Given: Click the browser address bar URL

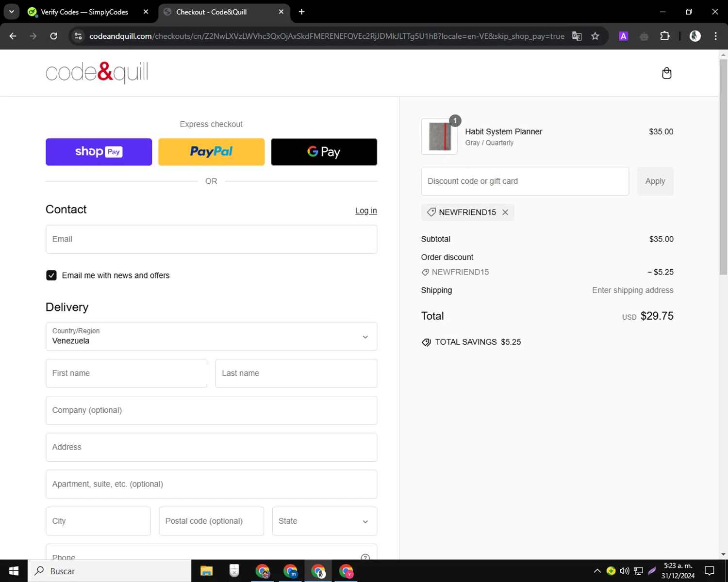Looking at the screenshot, I should point(327,36).
